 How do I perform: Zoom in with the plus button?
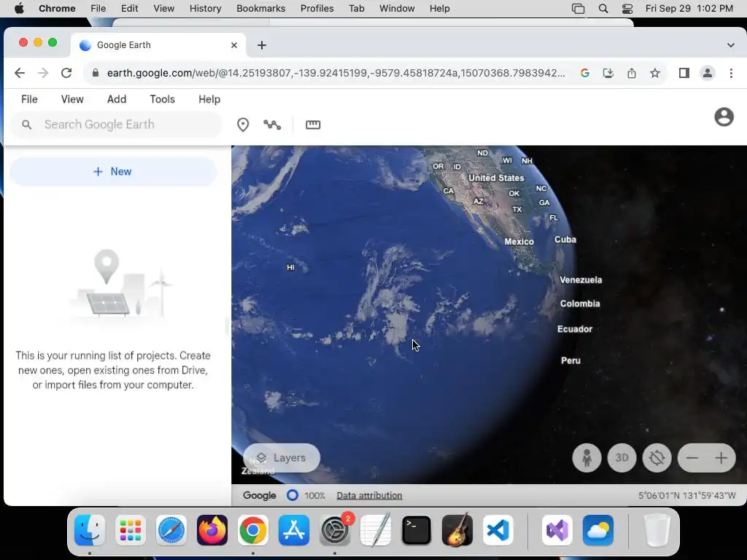tap(721, 458)
